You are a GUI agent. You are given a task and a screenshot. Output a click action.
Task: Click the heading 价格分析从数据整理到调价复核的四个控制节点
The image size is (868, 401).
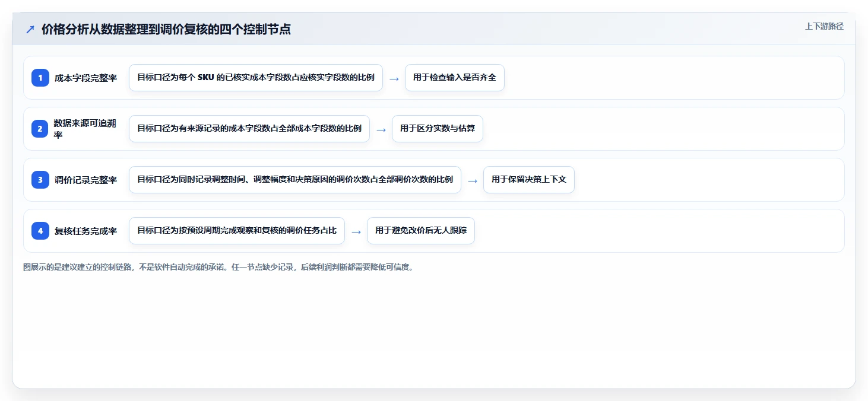[x=166, y=29]
